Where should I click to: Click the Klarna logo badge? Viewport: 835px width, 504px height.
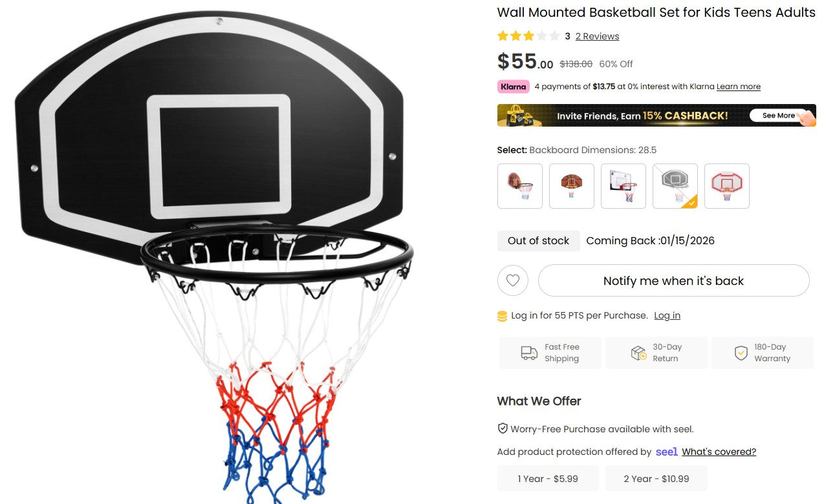click(x=514, y=87)
